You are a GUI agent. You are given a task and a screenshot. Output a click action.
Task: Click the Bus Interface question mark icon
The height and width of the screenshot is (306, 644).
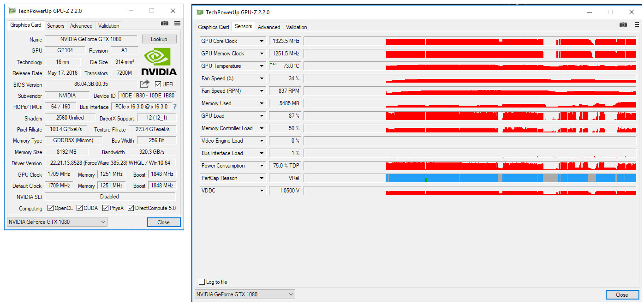click(175, 107)
